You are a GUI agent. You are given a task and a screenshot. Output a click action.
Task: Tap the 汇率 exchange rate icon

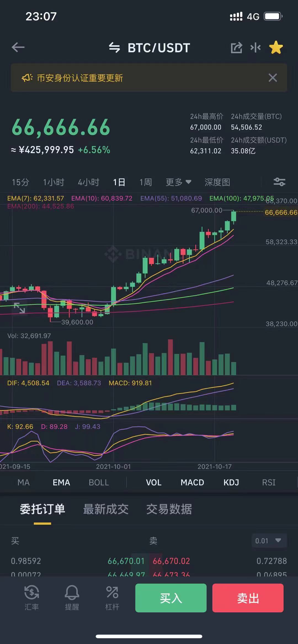click(31, 597)
